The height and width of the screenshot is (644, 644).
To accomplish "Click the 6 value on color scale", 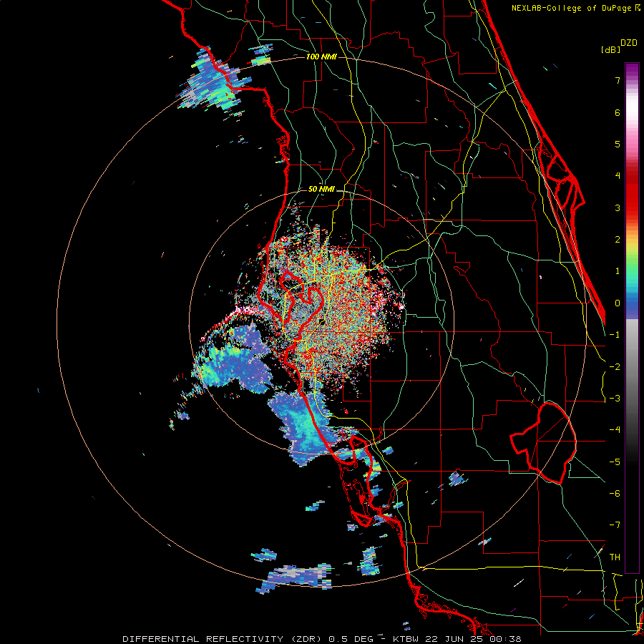I will [618, 112].
